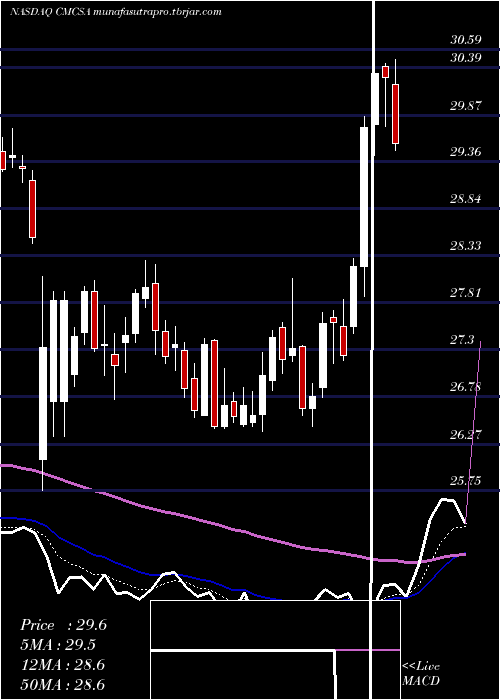Select the 28.84 price level label
500x700 pixels.
(466, 199)
